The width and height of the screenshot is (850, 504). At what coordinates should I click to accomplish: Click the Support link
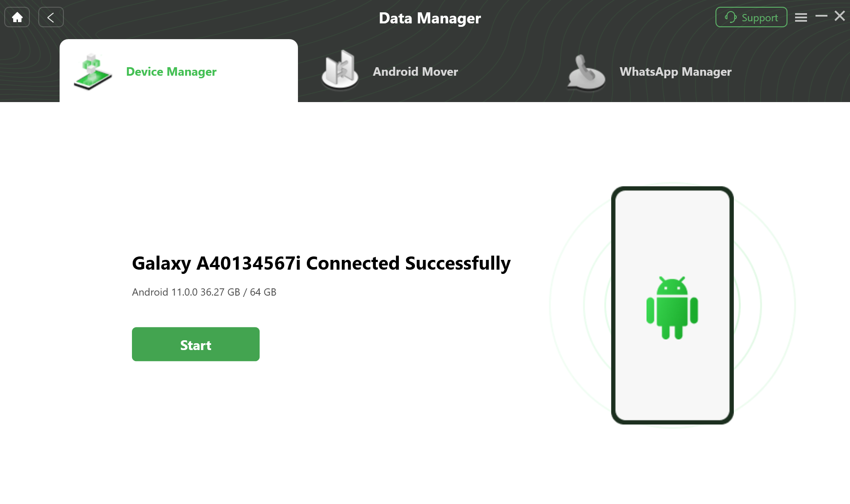pos(751,16)
